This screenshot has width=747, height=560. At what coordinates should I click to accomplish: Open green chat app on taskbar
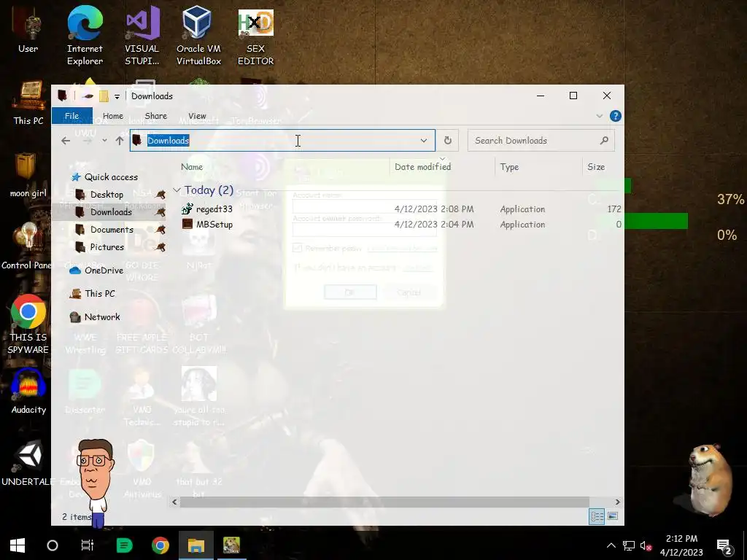124,545
